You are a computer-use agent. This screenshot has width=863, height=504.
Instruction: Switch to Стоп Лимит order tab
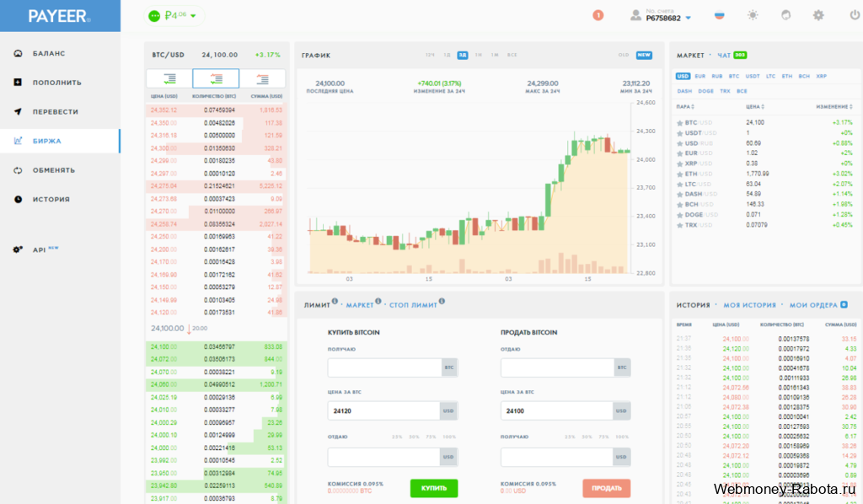[x=413, y=305]
